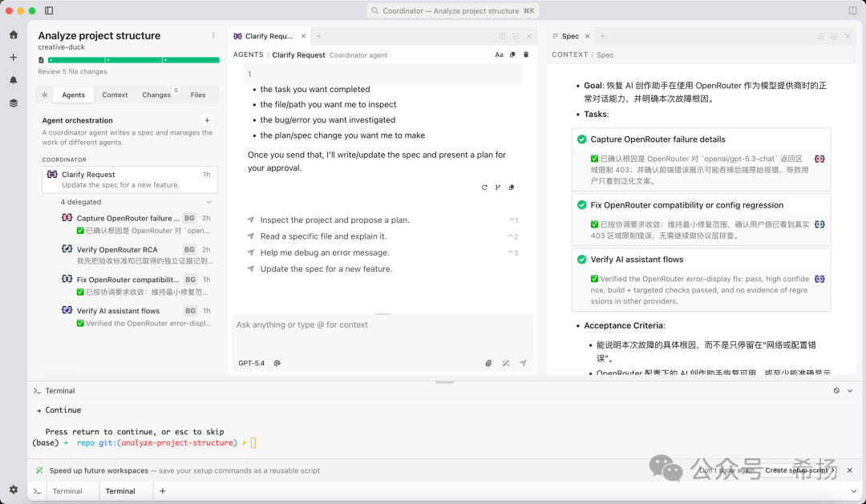The height and width of the screenshot is (504, 866).
Task: Split the agent pane horizontally
Action: click(x=516, y=36)
